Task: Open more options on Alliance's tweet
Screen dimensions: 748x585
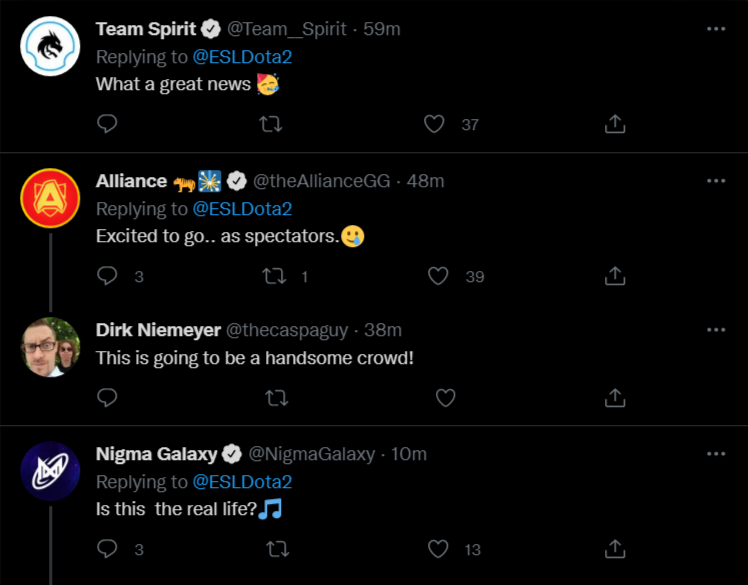Action: click(x=716, y=181)
